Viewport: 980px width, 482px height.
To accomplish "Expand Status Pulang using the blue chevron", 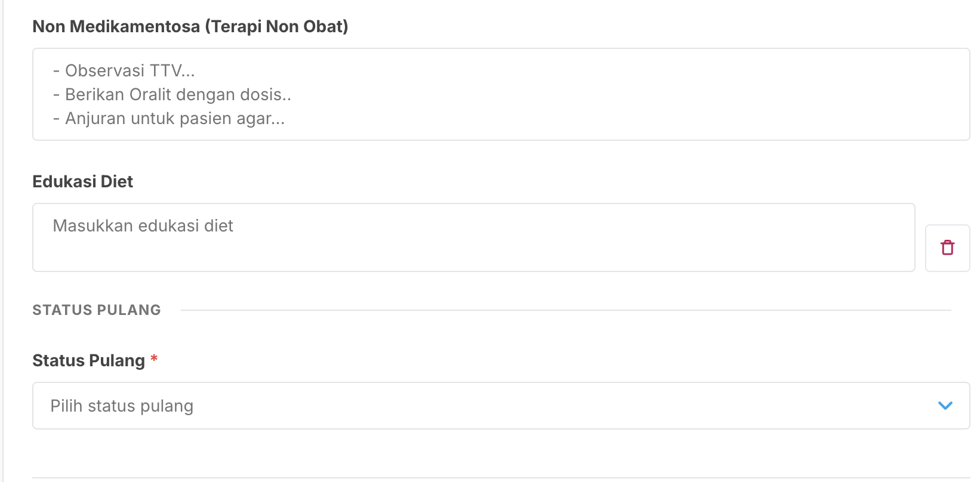I will click(945, 406).
